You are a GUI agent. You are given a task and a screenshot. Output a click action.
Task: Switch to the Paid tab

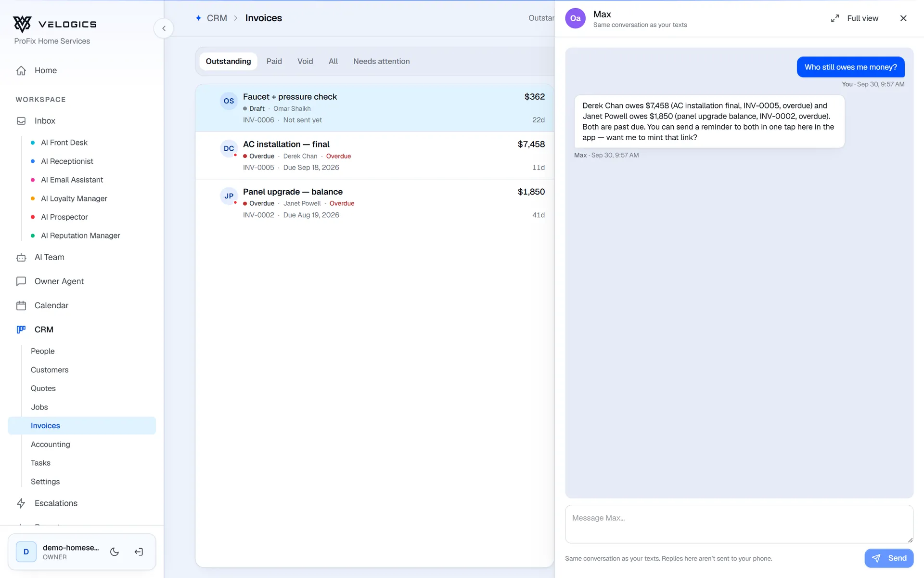coord(274,61)
